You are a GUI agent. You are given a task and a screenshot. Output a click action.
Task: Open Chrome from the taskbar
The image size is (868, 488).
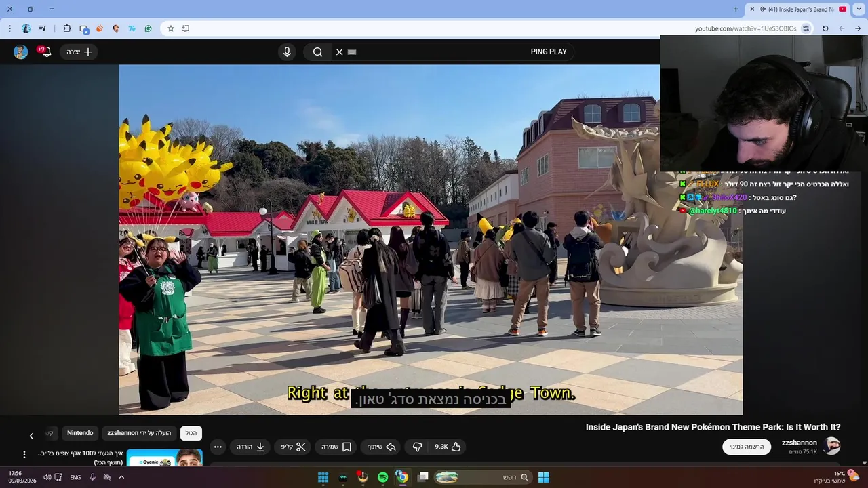402,477
